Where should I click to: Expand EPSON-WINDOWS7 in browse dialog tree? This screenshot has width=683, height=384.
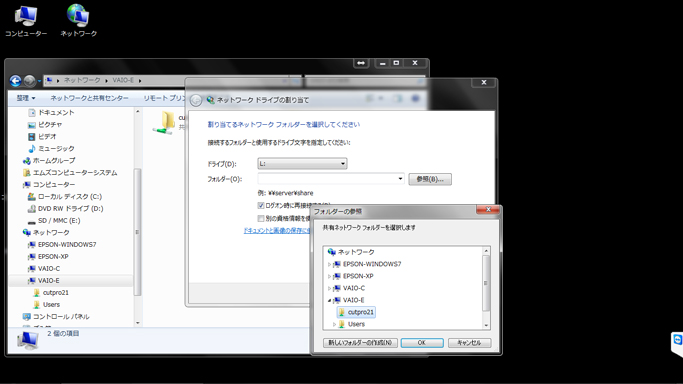point(329,264)
